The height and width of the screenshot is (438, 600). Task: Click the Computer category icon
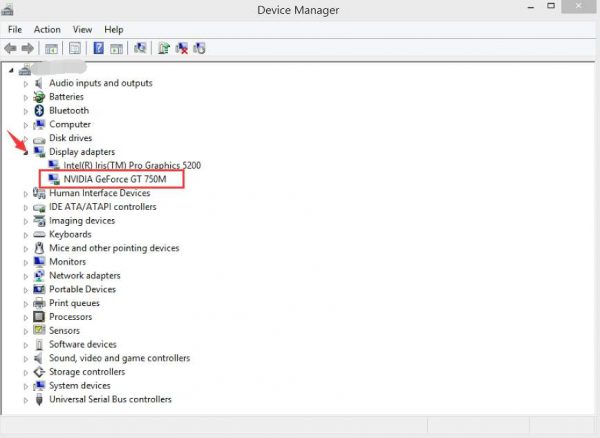[x=39, y=124]
